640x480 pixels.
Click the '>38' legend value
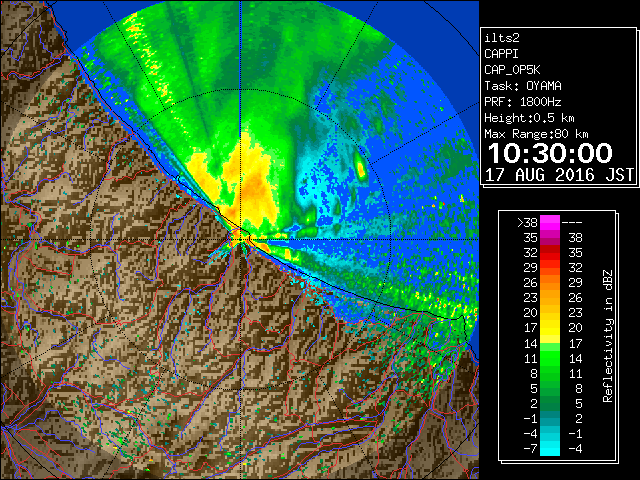point(527,222)
